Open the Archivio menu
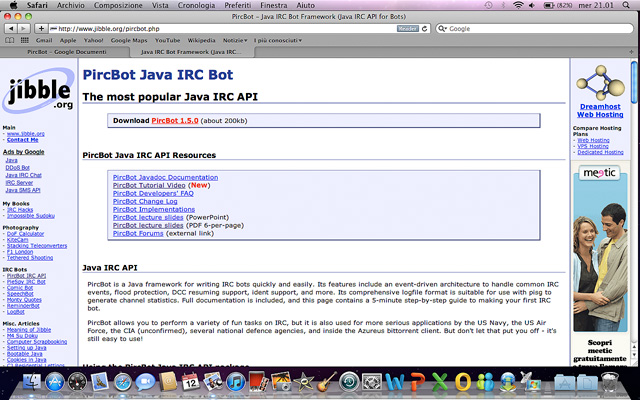The width and height of the screenshot is (640, 400). (x=71, y=5)
